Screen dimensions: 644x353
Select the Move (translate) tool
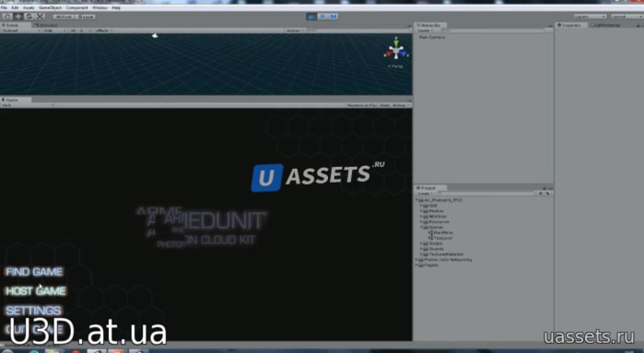(x=18, y=17)
